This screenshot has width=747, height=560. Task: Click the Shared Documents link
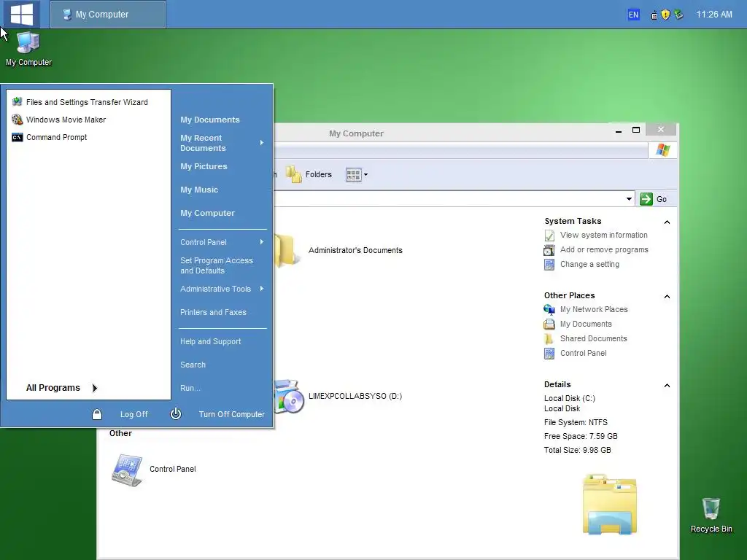click(594, 338)
